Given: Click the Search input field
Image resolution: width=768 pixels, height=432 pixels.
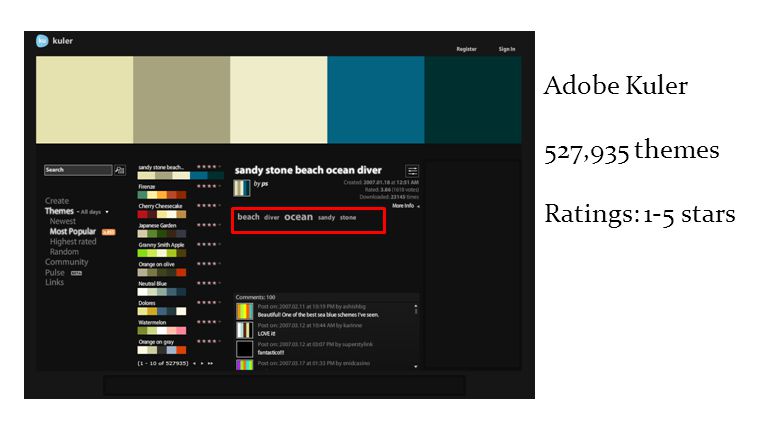Looking at the screenshot, I should pos(78,170).
